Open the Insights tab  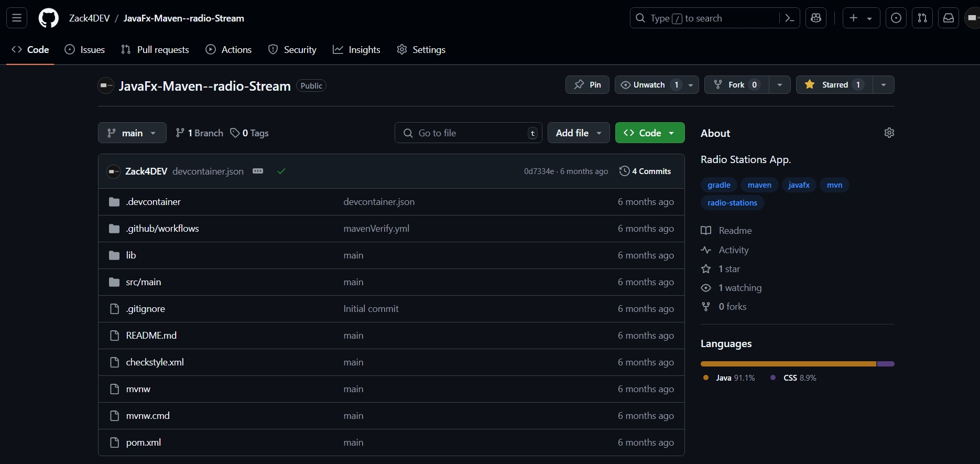coord(357,49)
